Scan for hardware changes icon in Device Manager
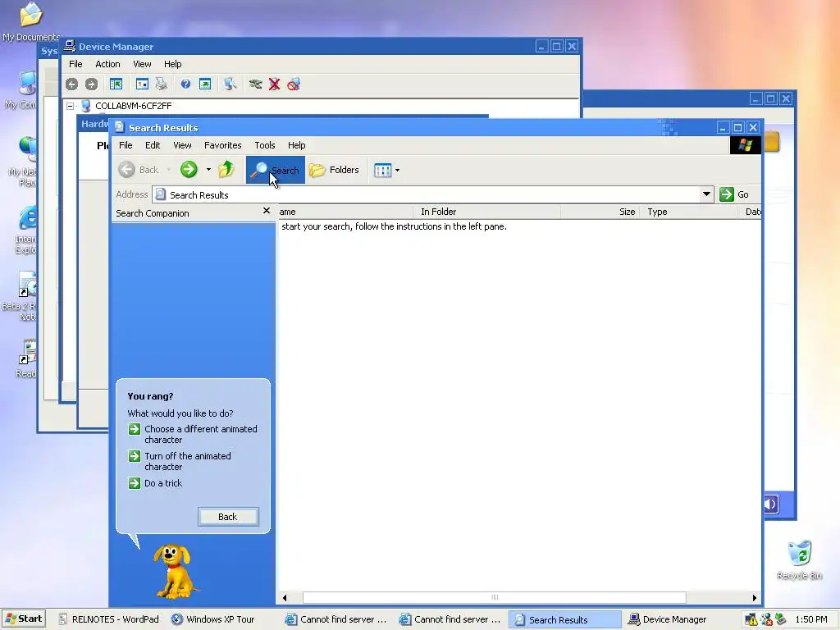Image resolution: width=840 pixels, height=630 pixels. 231,84
